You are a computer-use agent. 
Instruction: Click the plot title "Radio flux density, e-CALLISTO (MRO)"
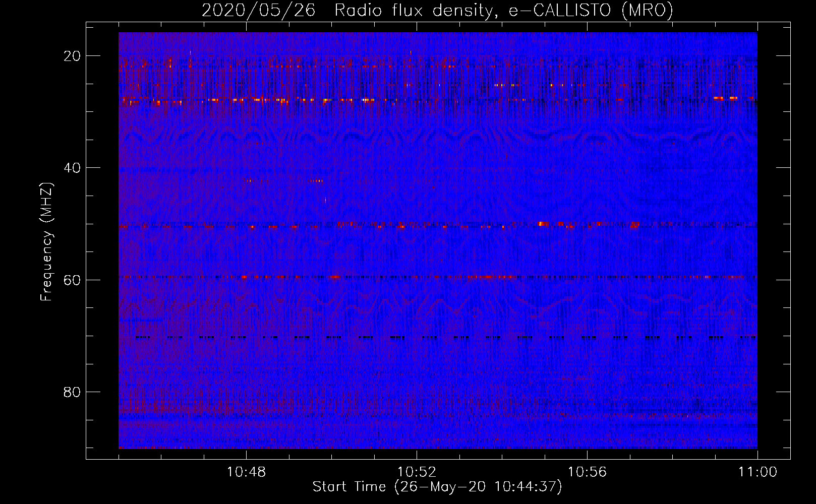click(x=504, y=11)
